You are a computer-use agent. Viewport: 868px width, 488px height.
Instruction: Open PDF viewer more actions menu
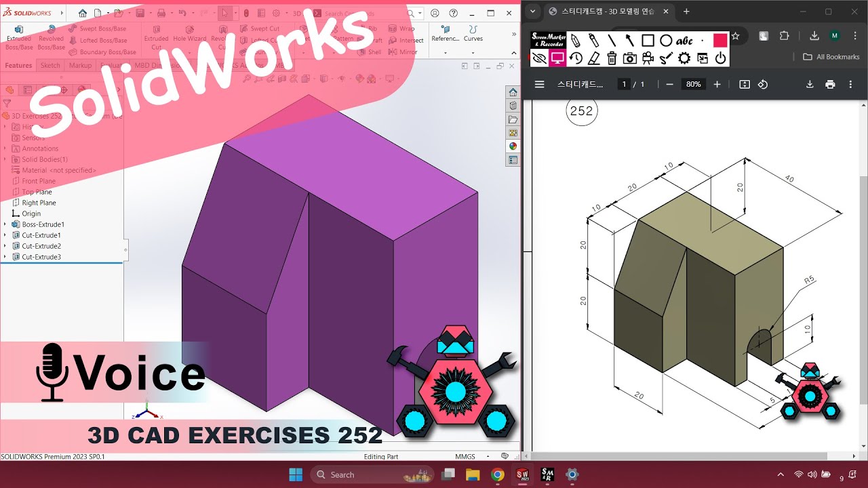tap(850, 85)
